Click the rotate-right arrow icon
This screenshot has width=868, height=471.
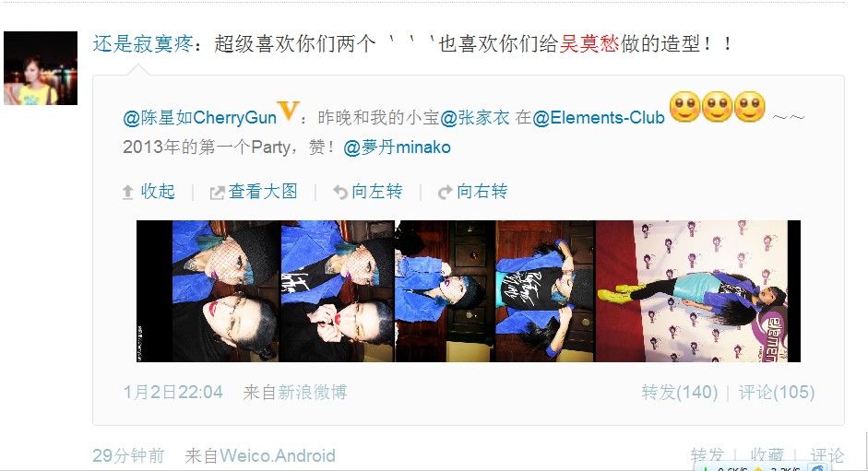(x=446, y=192)
